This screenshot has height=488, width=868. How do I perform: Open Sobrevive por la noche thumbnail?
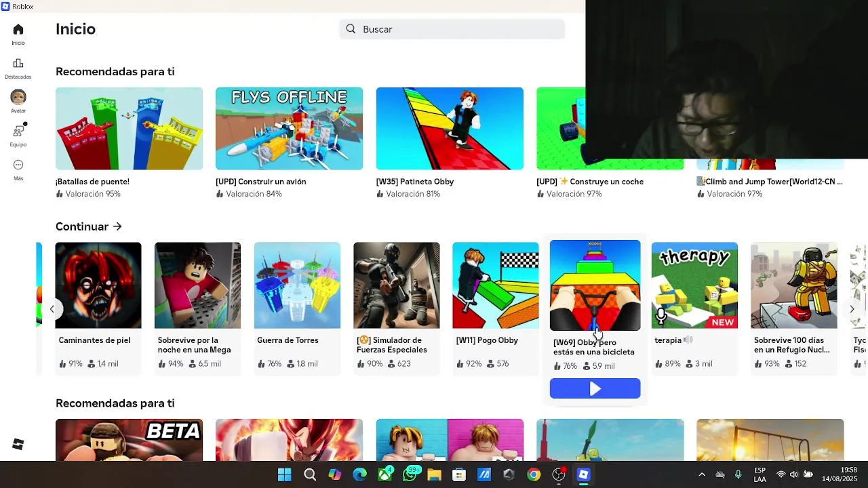(x=197, y=285)
